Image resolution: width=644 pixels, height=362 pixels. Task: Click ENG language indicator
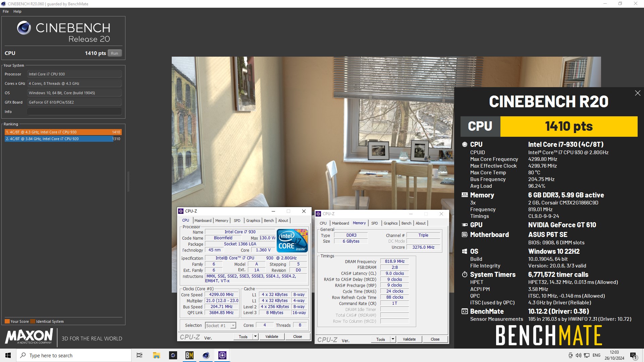(x=596, y=355)
